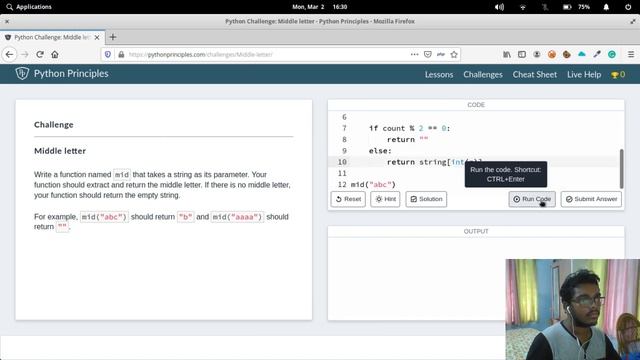Click the color picker eyedropper extension icon

click(597, 54)
